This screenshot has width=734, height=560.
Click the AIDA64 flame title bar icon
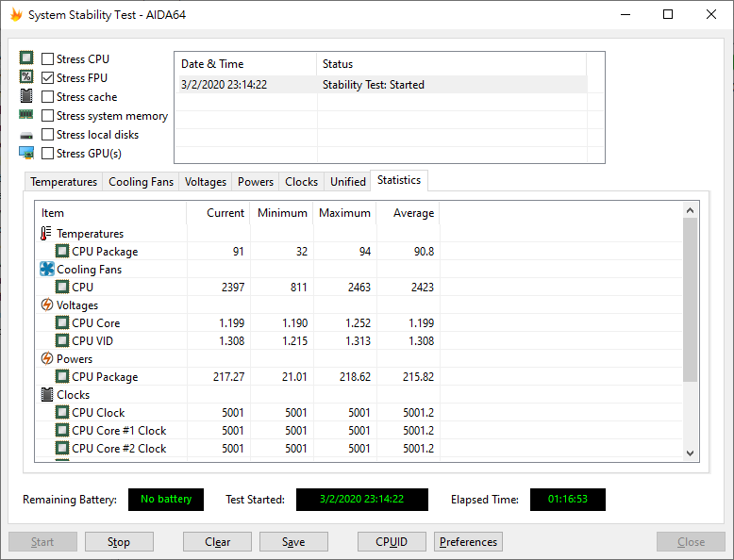pos(16,14)
